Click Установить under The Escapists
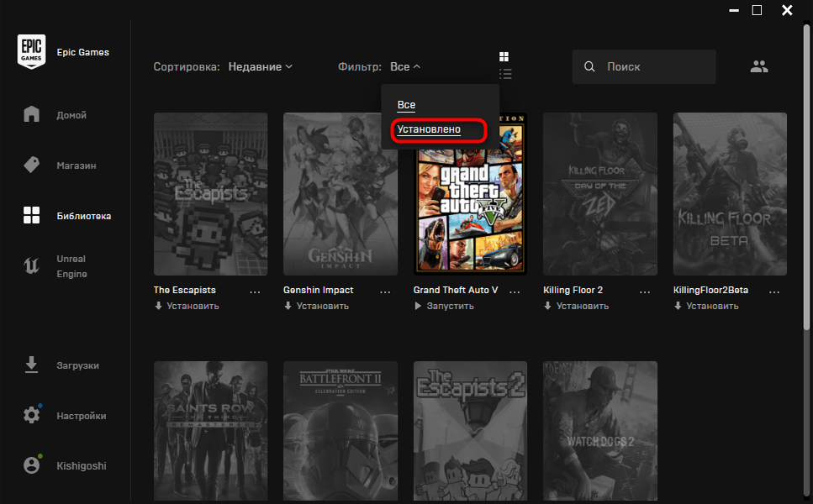Image resolution: width=813 pixels, height=504 pixels. 193,306
